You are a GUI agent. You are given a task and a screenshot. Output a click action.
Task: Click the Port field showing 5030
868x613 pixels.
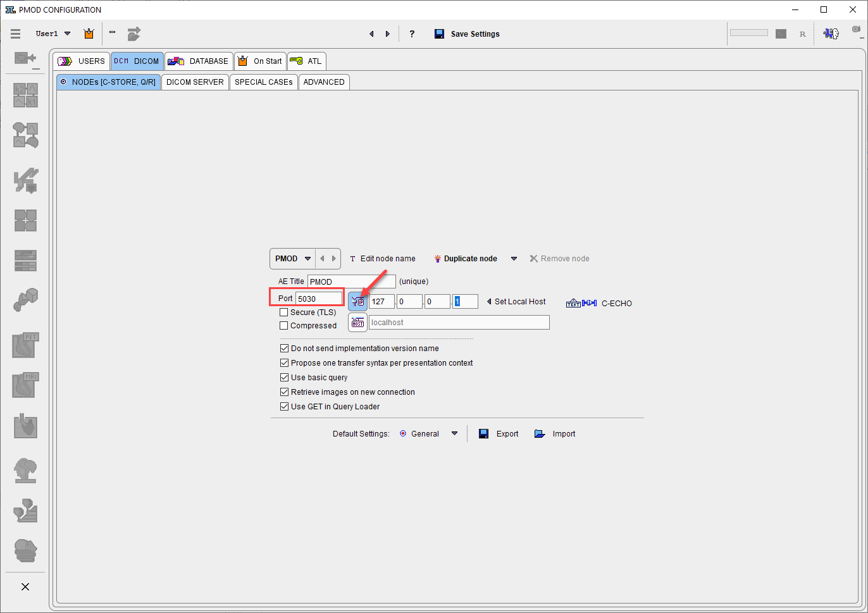[319, 299]
